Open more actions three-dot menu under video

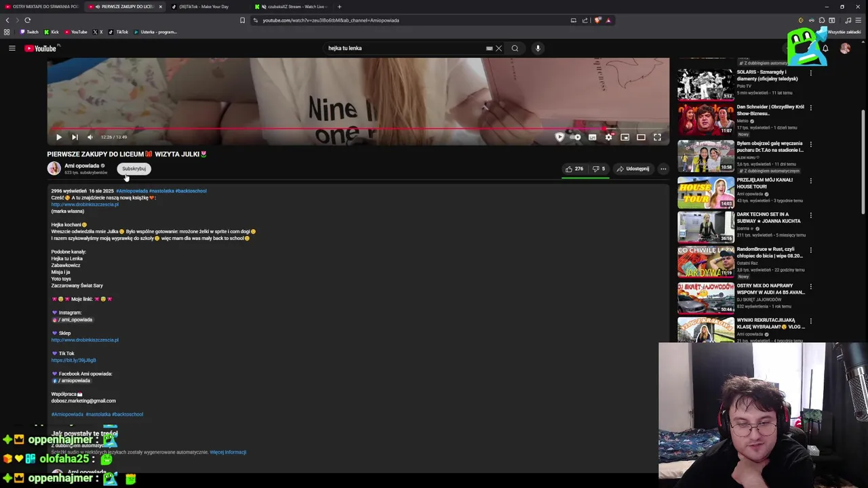click(663, 169)
